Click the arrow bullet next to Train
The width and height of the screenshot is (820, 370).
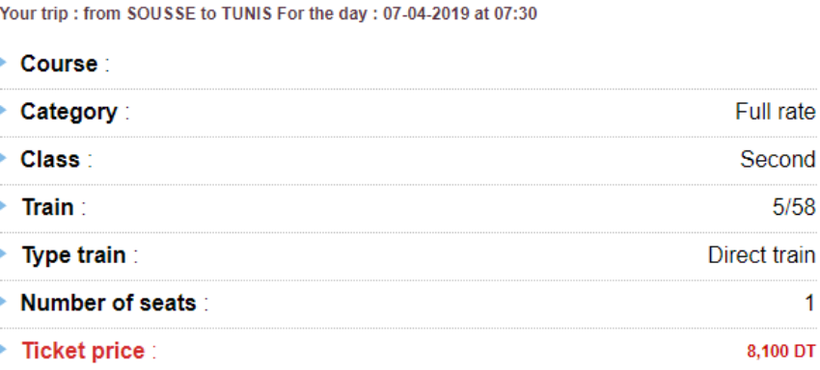coord(3,206)
